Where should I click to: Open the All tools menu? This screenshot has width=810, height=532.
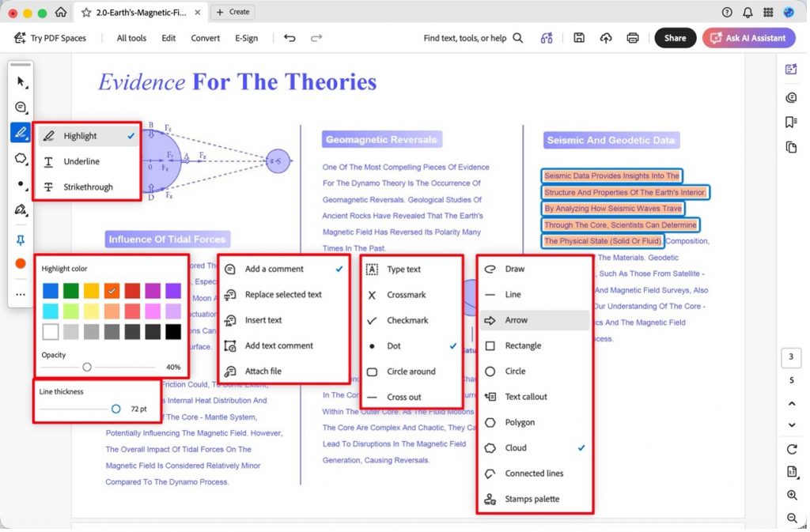point(131,38)
